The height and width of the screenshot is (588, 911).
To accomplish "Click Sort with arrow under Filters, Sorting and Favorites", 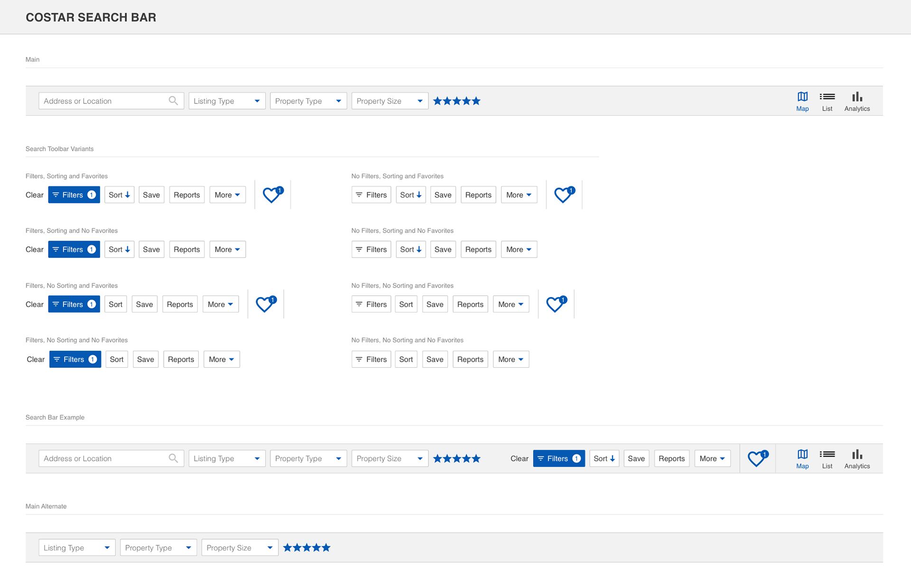I will [120, 195].
